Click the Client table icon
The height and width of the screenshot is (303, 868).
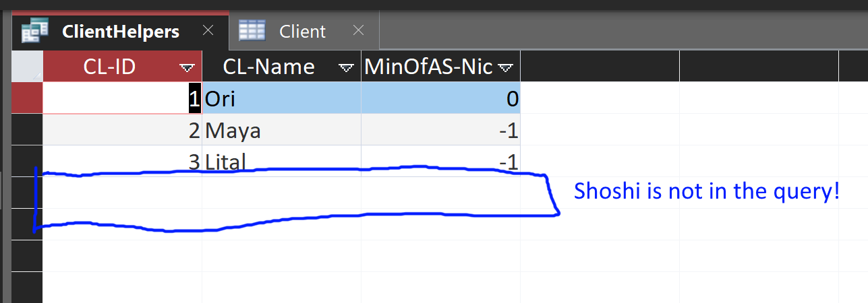coord(252,31)
